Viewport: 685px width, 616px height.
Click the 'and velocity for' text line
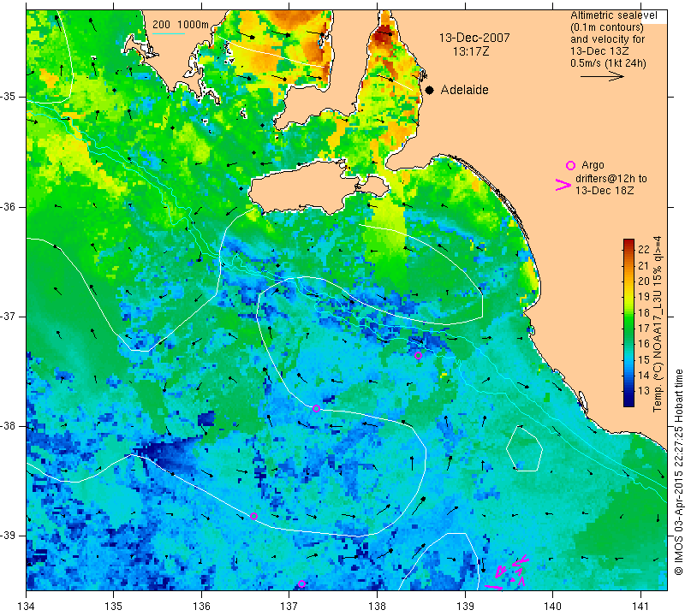(x=608, y=39)
